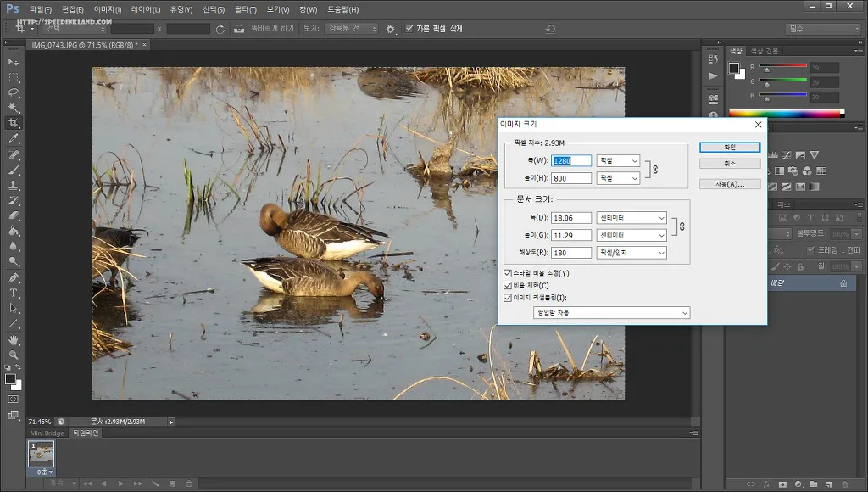The image size is (868, 492).
Task: Select the Eyedropper tool
Action: point(14,138)
